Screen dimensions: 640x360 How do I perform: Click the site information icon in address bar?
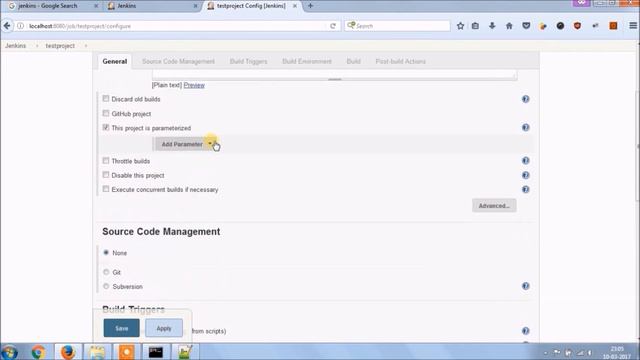click(20, 26)
